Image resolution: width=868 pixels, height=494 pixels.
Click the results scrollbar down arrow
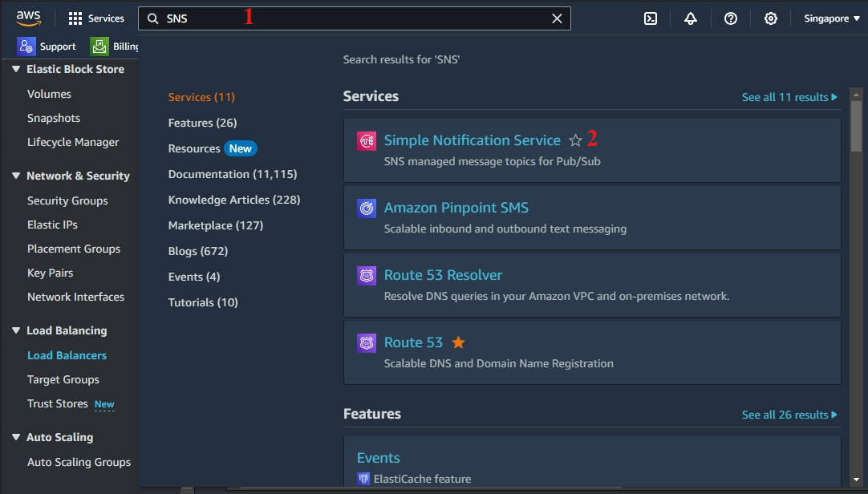pos(857,480)
